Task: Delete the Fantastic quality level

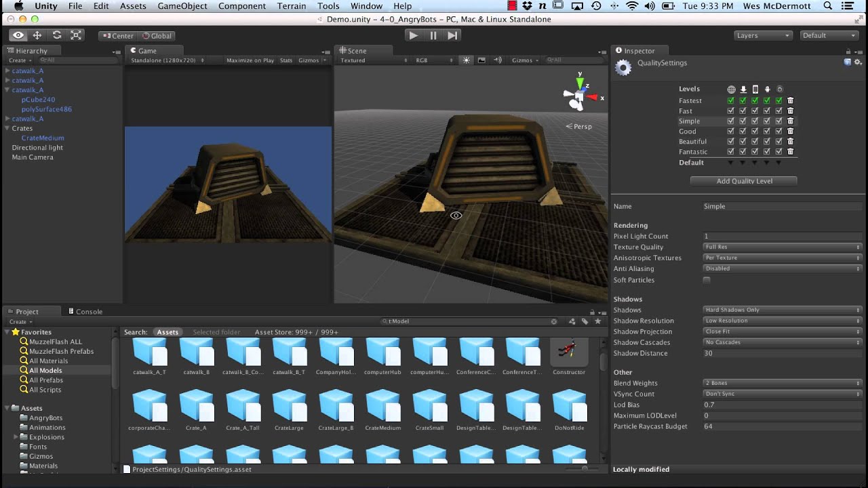Action: click(791, 151)
